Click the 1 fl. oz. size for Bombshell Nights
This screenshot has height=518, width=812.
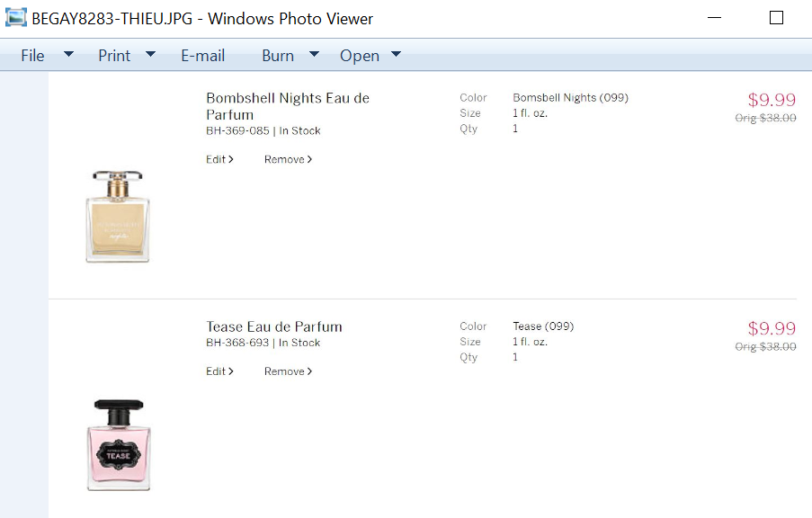pyautogui.click(x=530, y=113)
